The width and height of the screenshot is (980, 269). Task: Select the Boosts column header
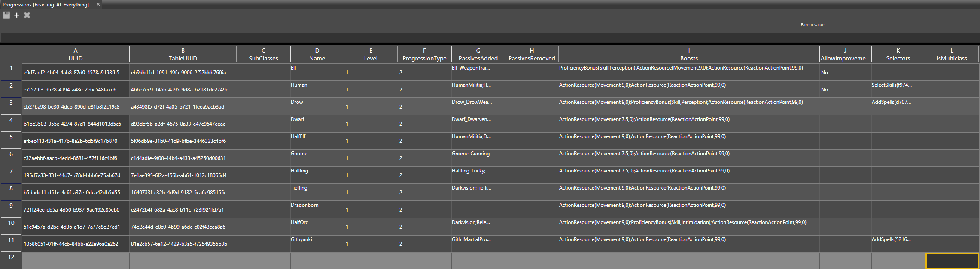[x=689, y=54]
